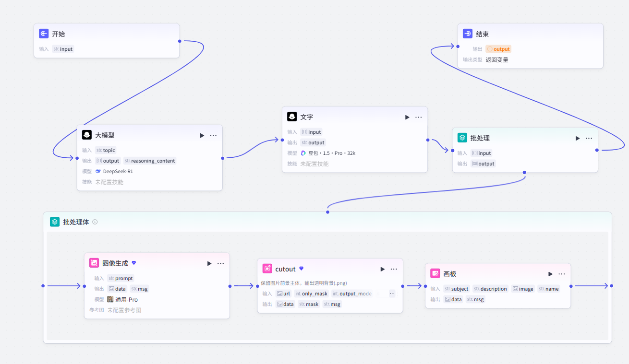Viewport: 629px width, 364px height.
Task: Select the 开始 node icon
Action: [x=44, y=34]
